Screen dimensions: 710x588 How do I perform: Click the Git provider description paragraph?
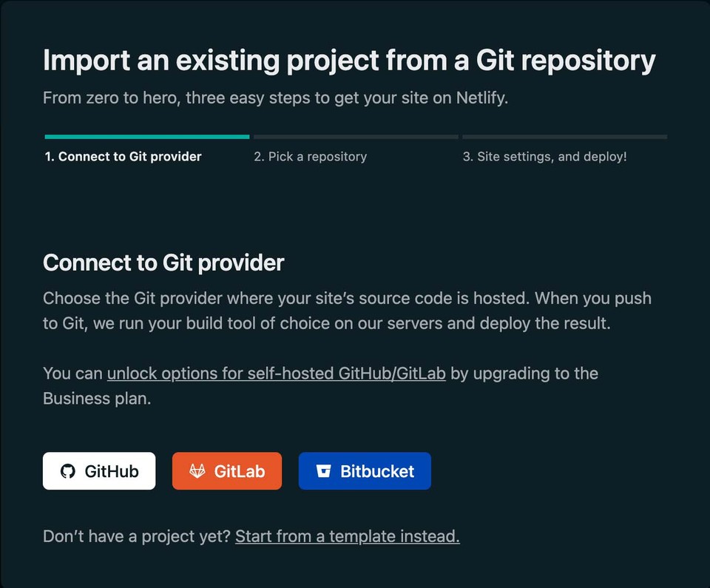348,311
